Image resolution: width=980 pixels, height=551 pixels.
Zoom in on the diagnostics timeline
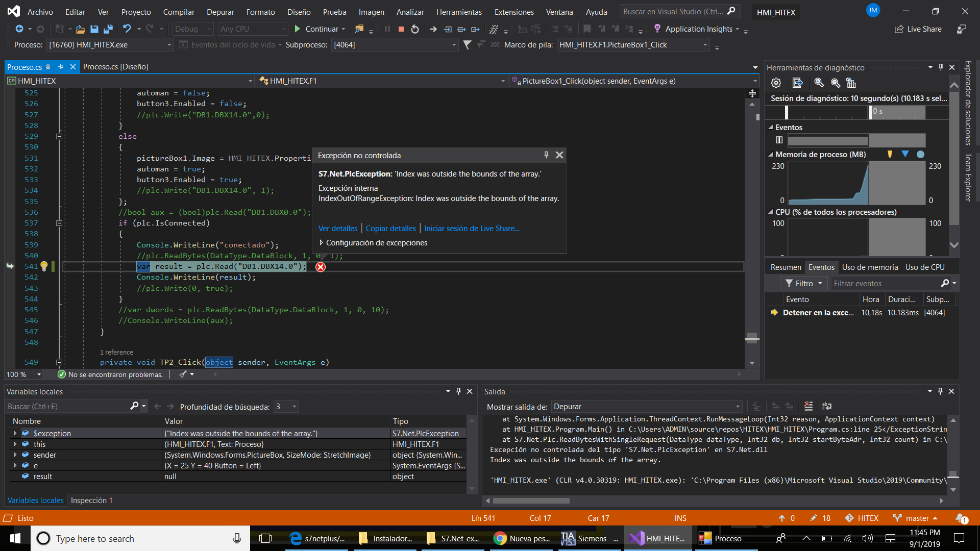pos(819,83)
